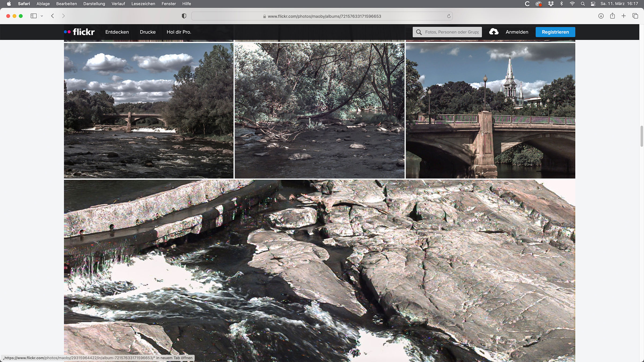
Task: Open the Verlauf menu
Action: [118, 4]
